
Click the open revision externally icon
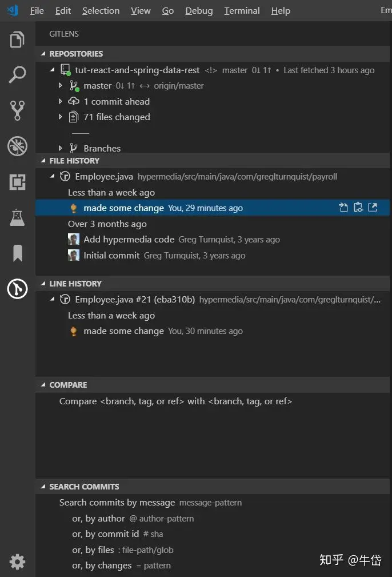pyautogui.click(x=373, y=208)
